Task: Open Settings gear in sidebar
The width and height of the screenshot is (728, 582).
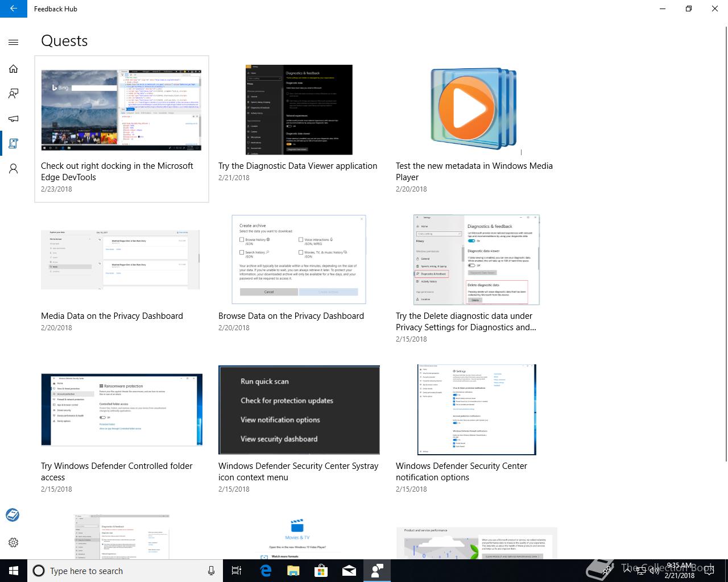Action: (14, 542)
